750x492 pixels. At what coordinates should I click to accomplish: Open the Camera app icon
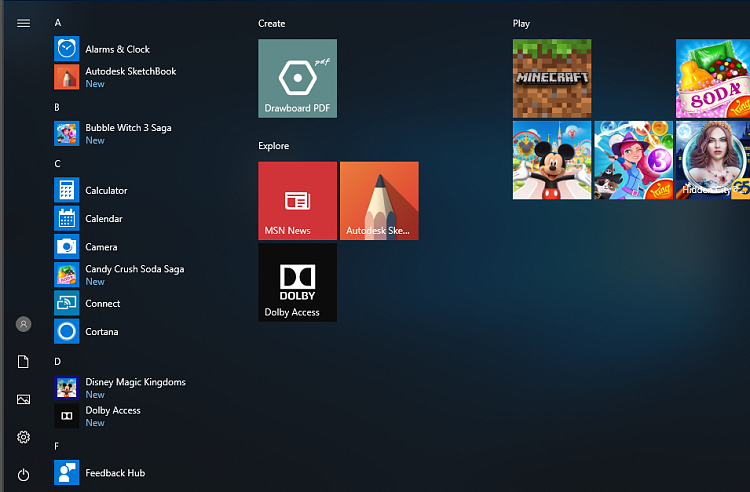pyautogui.click(x=66, y=247)
